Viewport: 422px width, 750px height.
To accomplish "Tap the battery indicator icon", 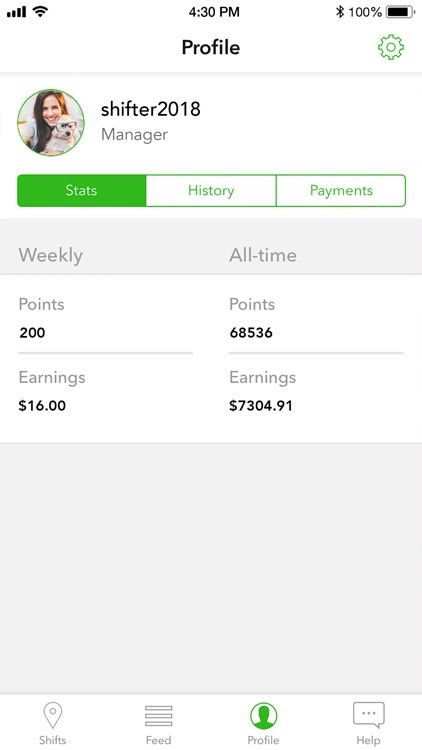I will click(x=401, y=12).
